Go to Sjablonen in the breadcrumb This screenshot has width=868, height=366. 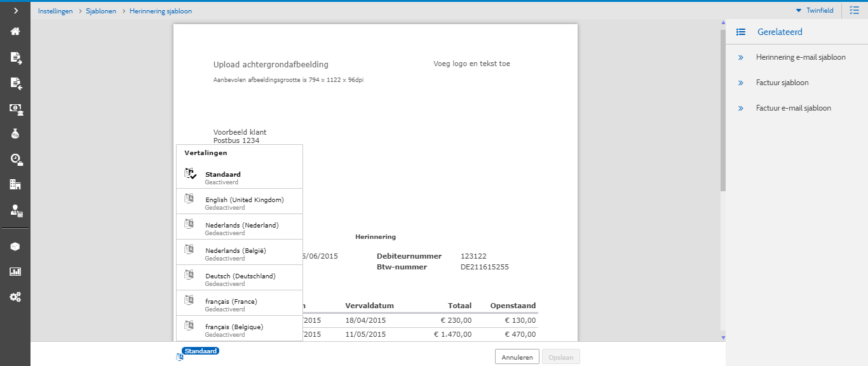point(101,11)
